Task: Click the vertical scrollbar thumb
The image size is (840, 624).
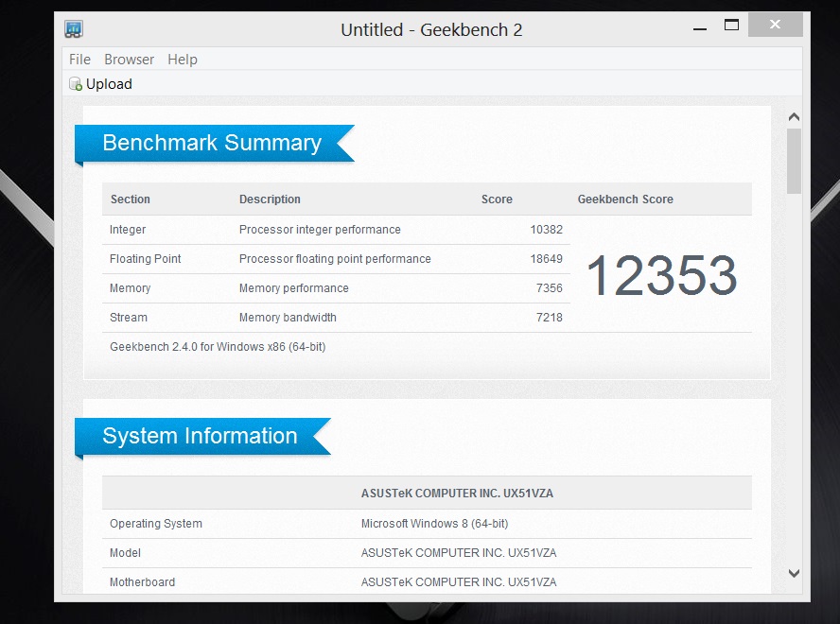Action: point(794,161)
